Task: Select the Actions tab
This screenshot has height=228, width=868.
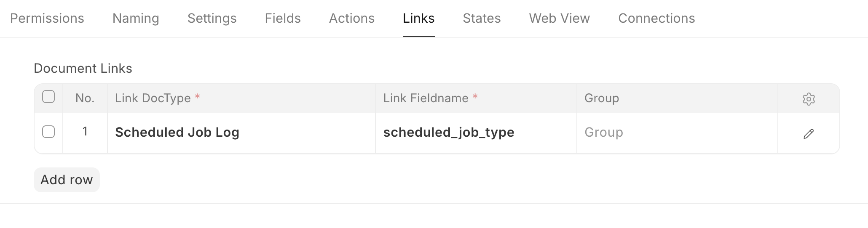Action: click(x=352, y=19)
